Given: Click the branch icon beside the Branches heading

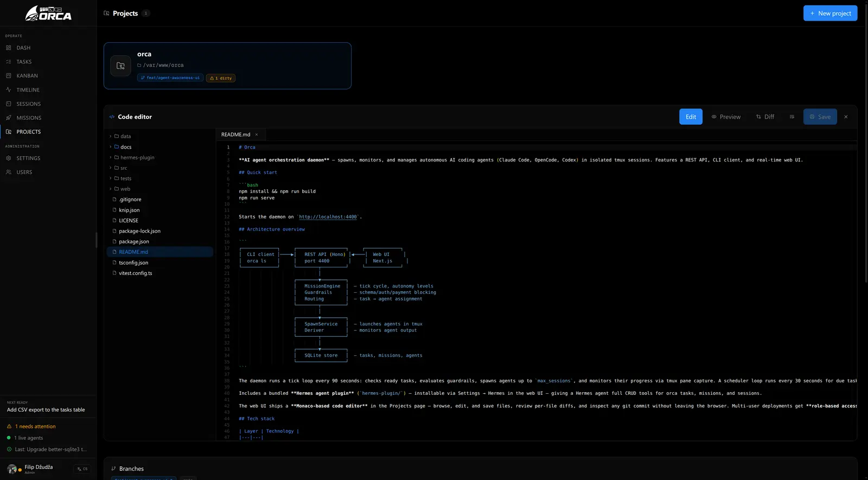Looking at the screenshot, I should (113, 469).
